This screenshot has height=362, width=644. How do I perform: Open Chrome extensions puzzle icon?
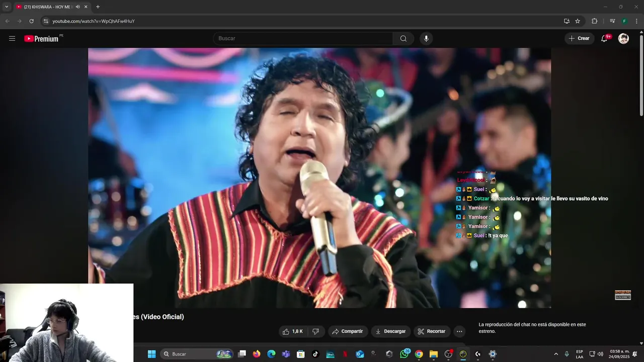[x=594, y=21]
